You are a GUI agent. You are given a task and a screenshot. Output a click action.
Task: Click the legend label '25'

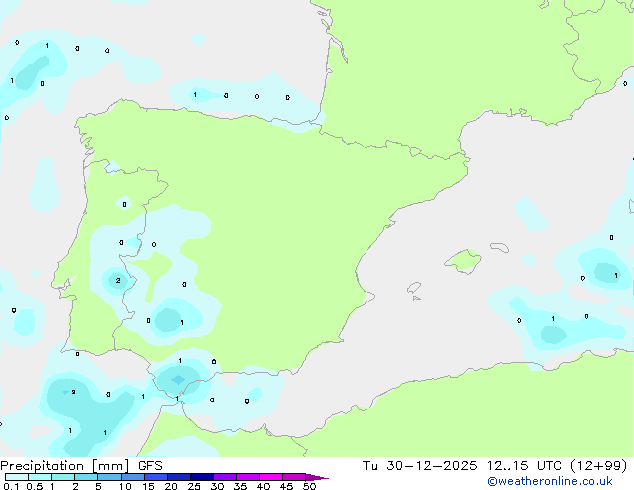194,486
